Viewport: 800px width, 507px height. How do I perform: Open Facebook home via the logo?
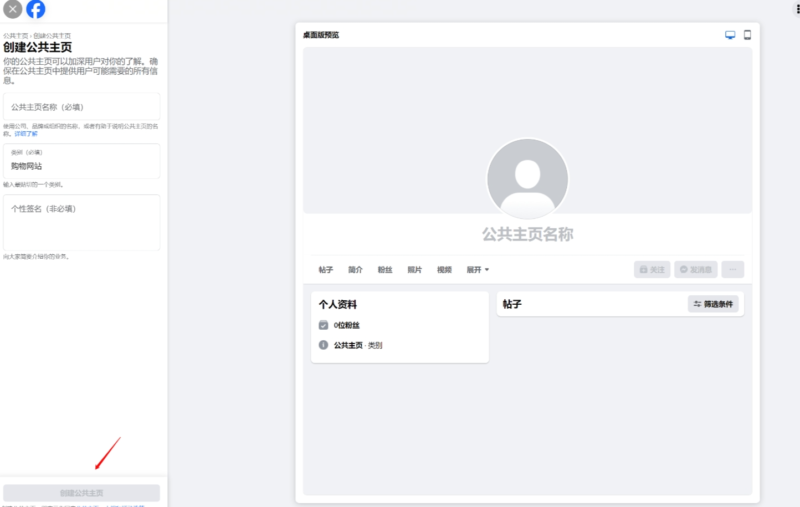pyautogui.click(x=36, y=9)
